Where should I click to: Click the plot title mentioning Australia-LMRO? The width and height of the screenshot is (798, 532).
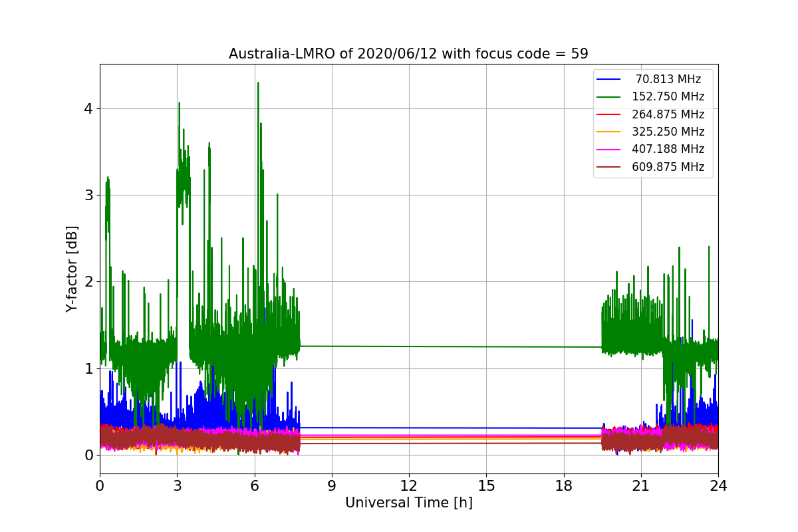point(408,54)
